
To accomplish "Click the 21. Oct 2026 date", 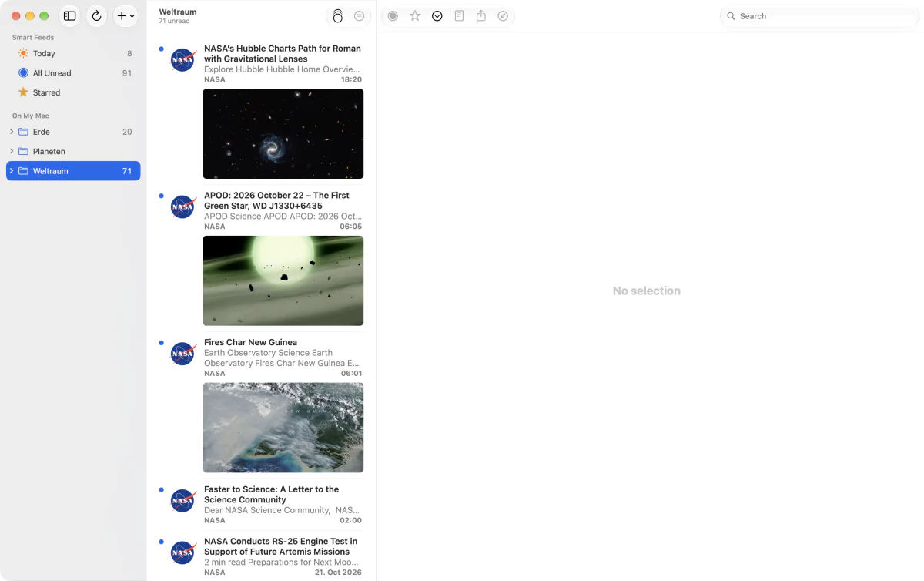I will 338,573.
